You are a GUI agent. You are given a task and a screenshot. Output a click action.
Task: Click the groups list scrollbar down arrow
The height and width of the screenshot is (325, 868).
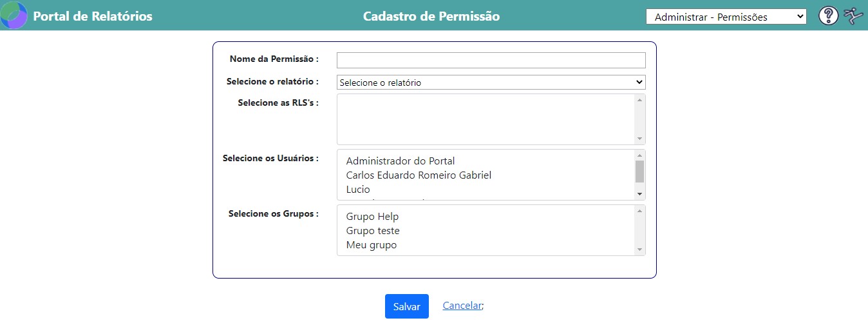coord(639,250)
